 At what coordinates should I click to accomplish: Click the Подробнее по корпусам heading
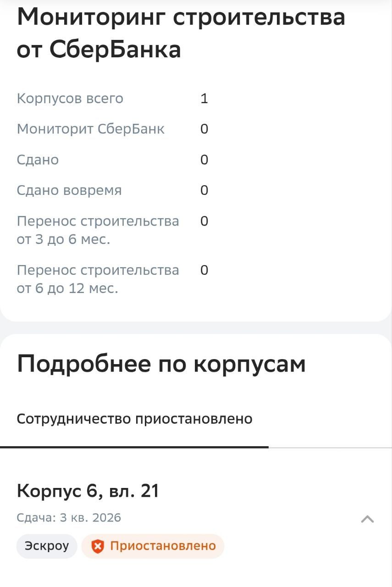tap(161, 364)
